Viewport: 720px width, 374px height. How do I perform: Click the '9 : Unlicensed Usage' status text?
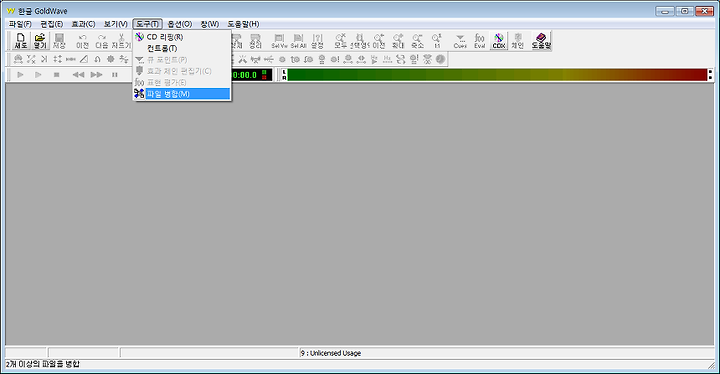[x=331, y=353]
